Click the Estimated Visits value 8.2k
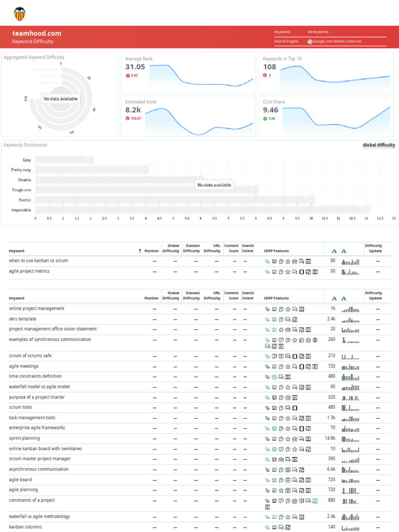399x532 pixels. coord(133,110)
